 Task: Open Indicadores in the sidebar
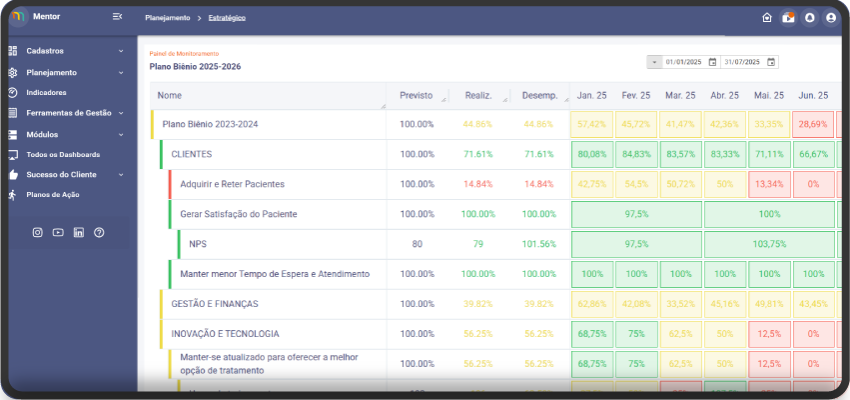(x=46, y=92)
